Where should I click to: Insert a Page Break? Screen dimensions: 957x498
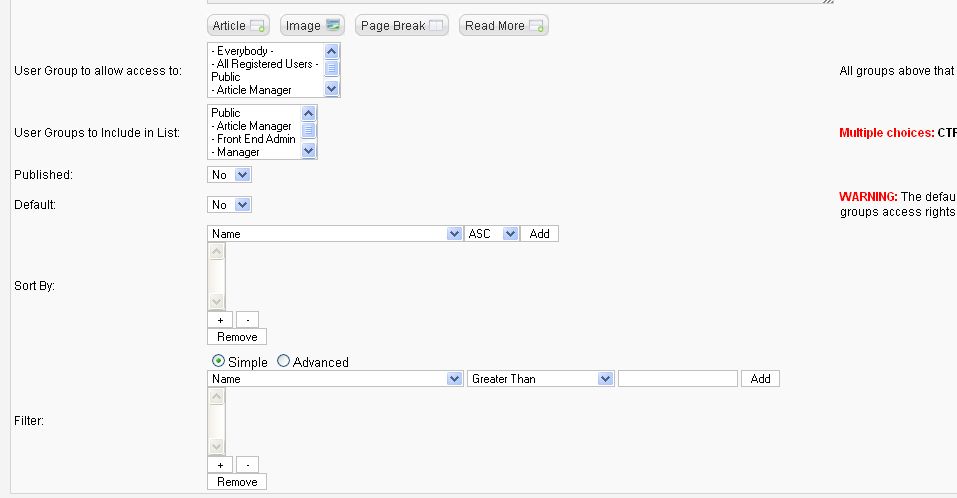(402, 26)
